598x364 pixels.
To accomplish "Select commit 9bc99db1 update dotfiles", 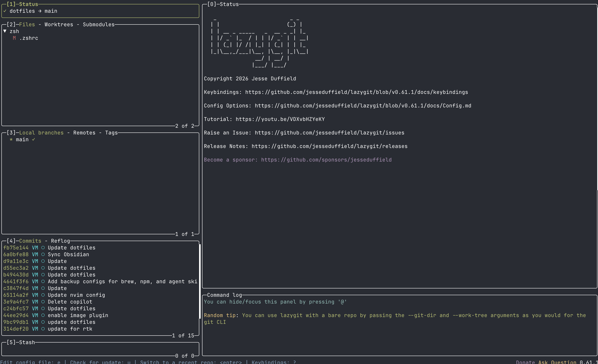I will pyautogui.click(x=100, y=322).
